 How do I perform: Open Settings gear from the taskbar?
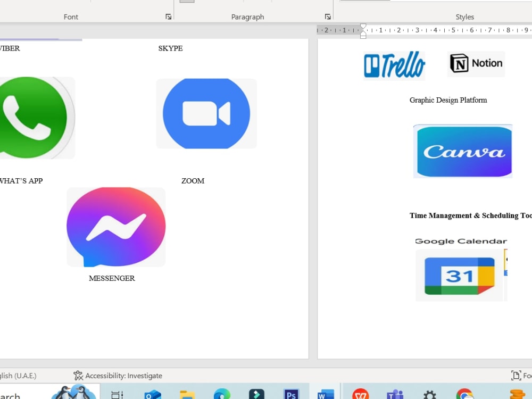[x=429, y=394]
